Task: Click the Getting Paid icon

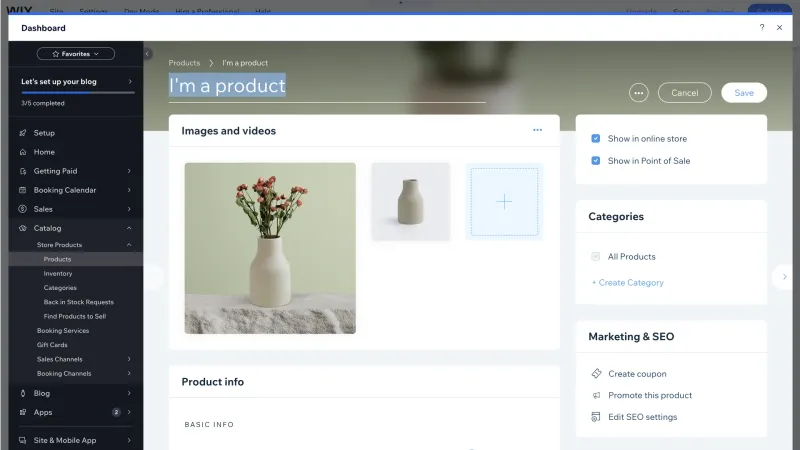Action: coord(22,171)
